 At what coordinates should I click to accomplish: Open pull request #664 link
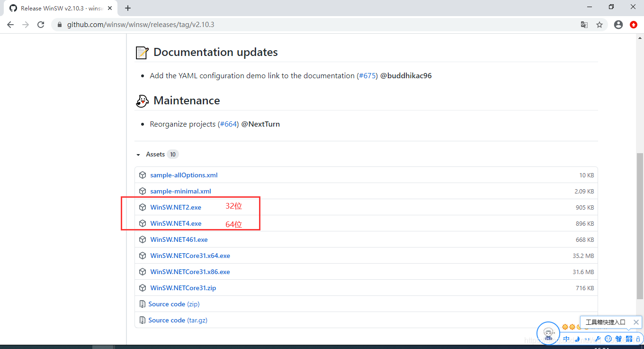tap(228, 124)
